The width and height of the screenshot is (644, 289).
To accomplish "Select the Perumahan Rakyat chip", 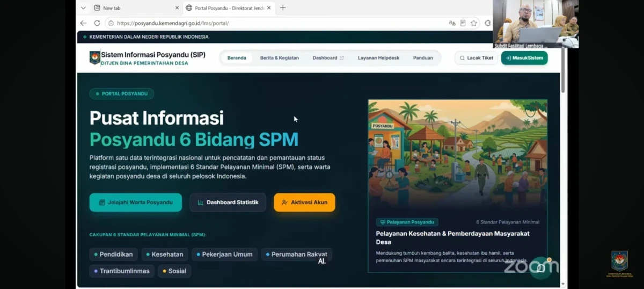I will [296, 254].
